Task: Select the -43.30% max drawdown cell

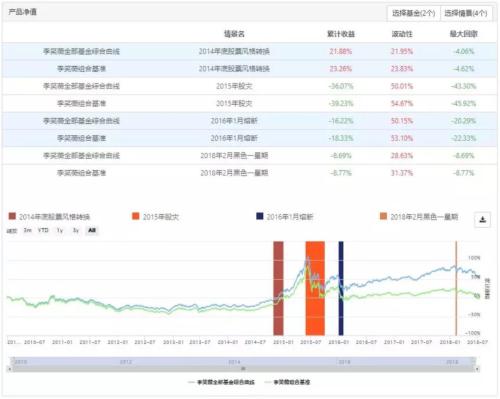Action: click(x=464, y=86)
